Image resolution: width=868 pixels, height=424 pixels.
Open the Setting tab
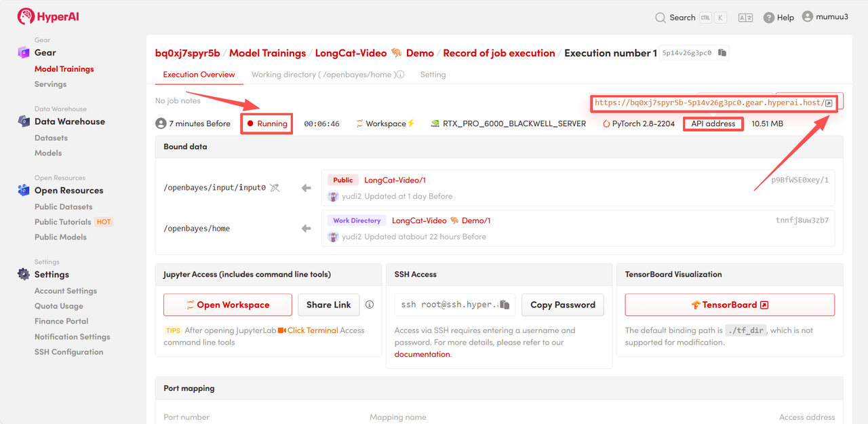(433, 75)
